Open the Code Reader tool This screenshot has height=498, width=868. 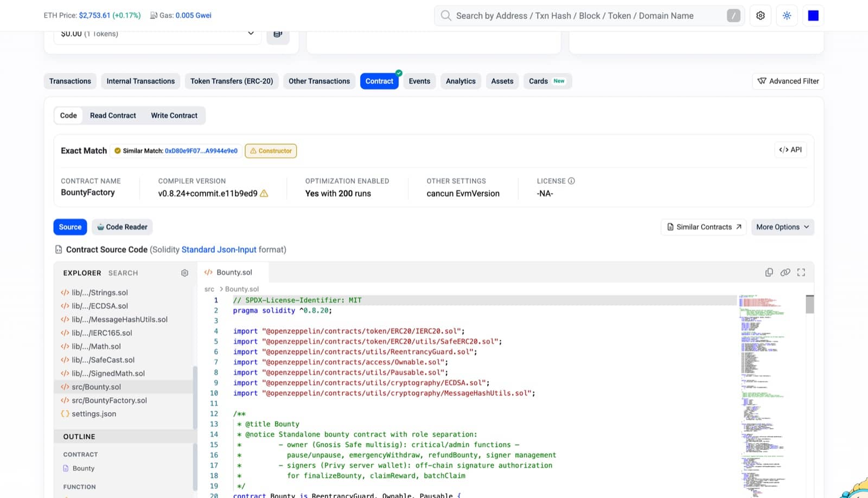(122, 227)
